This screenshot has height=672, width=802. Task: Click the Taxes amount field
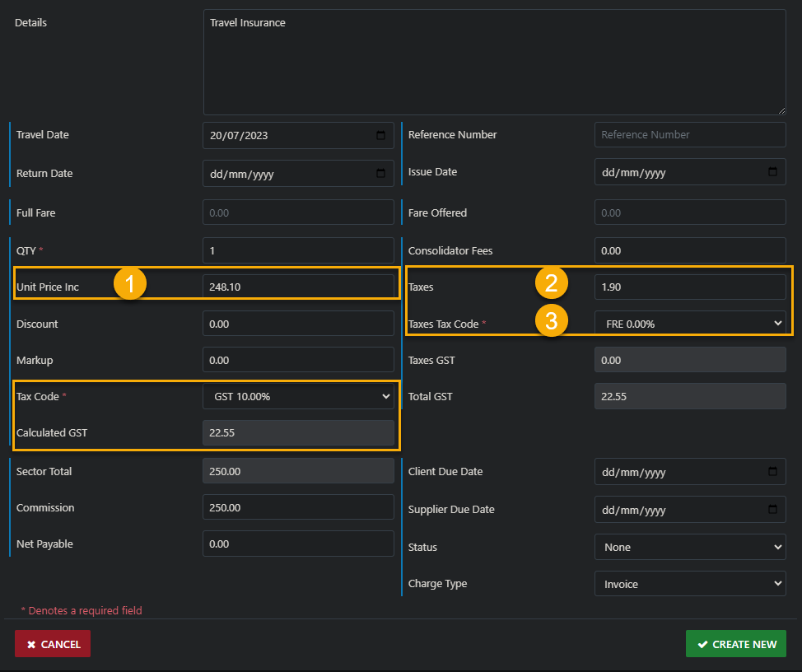click(690, 287)
